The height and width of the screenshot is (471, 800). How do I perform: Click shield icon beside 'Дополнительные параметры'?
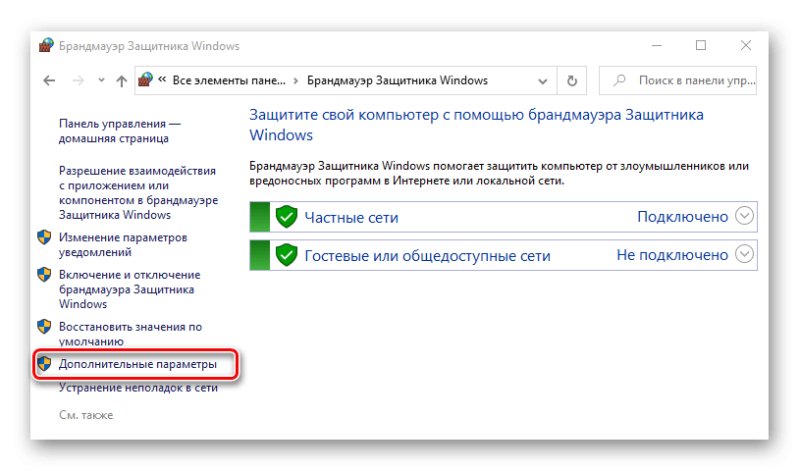[44, 364]
